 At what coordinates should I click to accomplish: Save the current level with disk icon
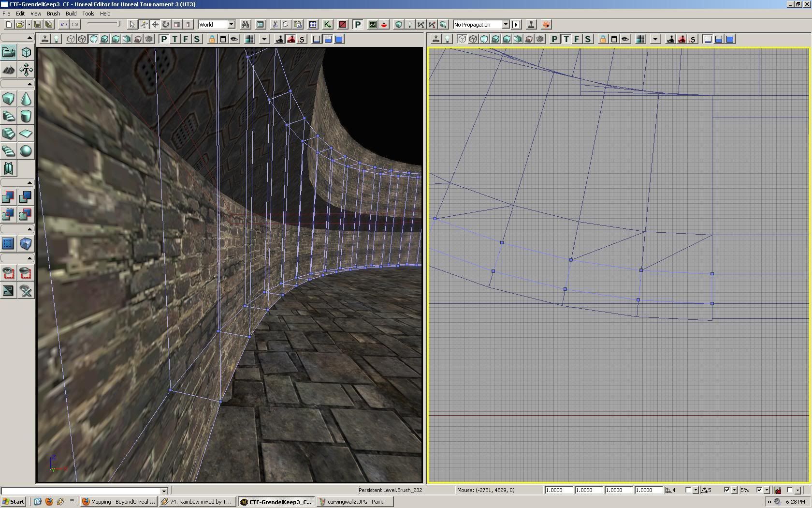click(38, 25)
